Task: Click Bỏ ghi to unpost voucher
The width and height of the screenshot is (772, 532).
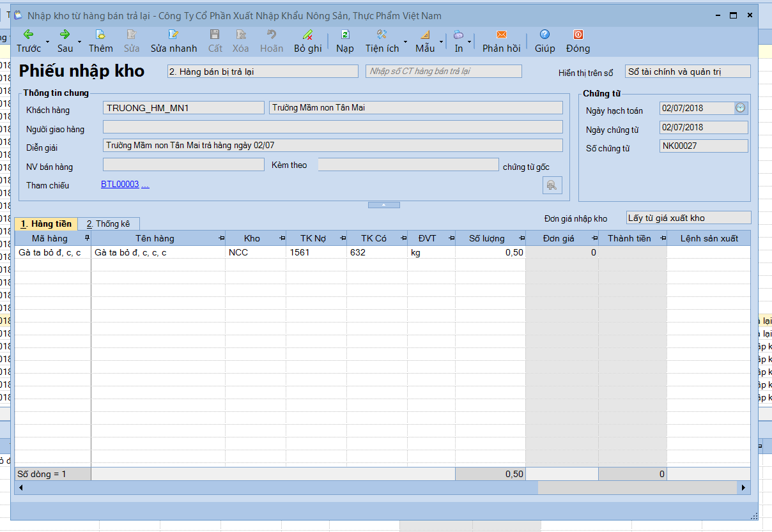Action: coord(308,41)
